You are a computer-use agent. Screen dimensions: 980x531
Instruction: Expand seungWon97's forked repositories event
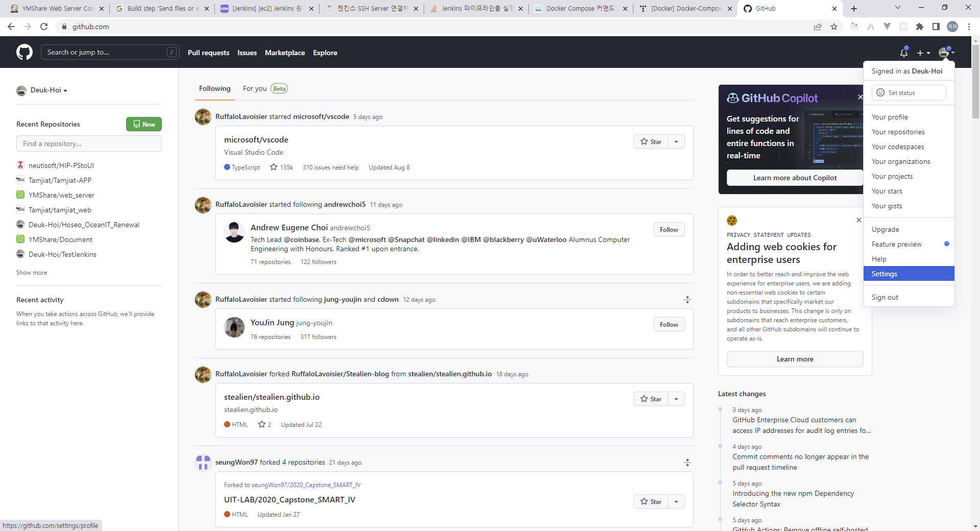pyautogui.click(x=688, y=463)
